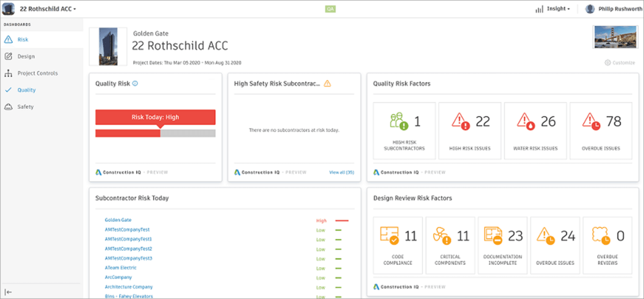Screen dimensions: 644x299
Task: Click the View all (35) link
Action: 342,172
